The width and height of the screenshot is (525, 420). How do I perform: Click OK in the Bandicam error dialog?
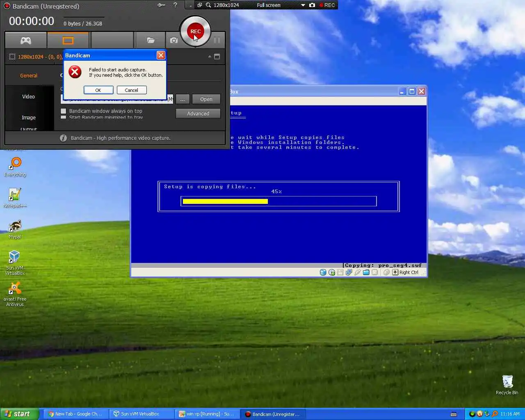98,90
